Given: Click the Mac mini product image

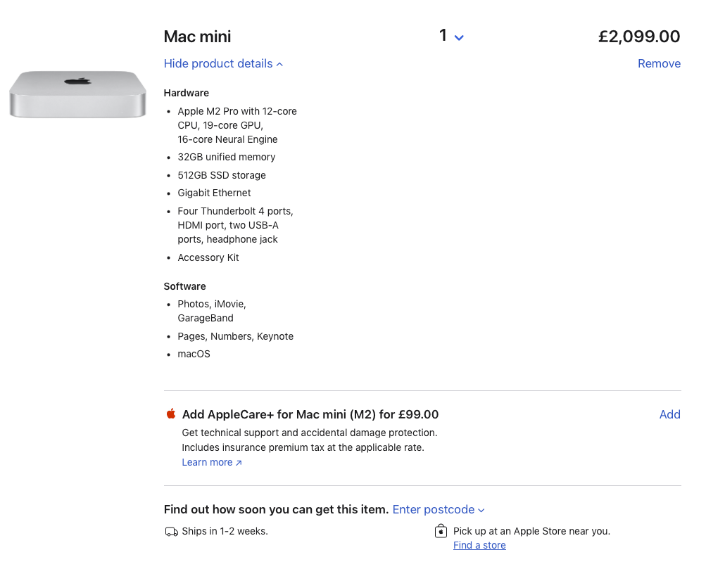Looking at the screenshot, I should (x=77, y=94).
